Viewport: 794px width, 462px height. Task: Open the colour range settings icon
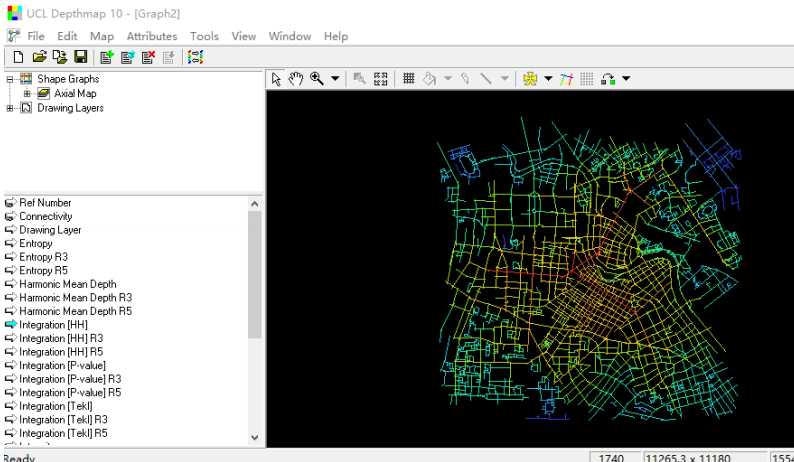[x=195, y=57]
